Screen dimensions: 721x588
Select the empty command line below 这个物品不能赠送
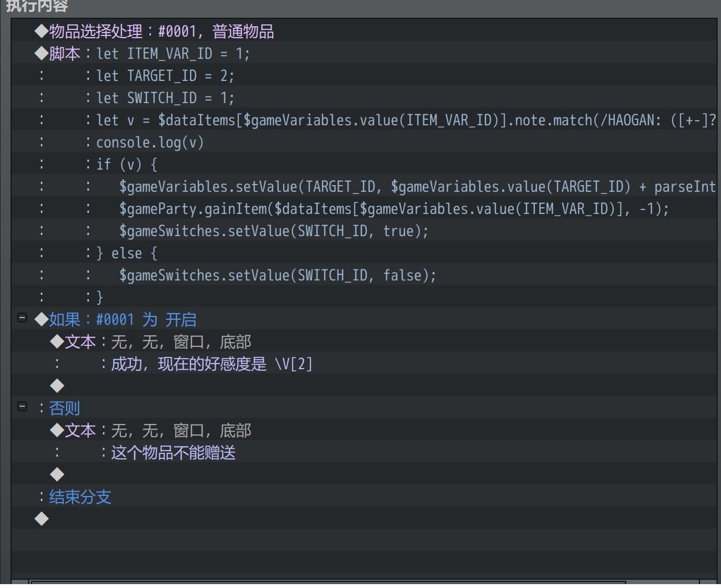coord(364,474)
